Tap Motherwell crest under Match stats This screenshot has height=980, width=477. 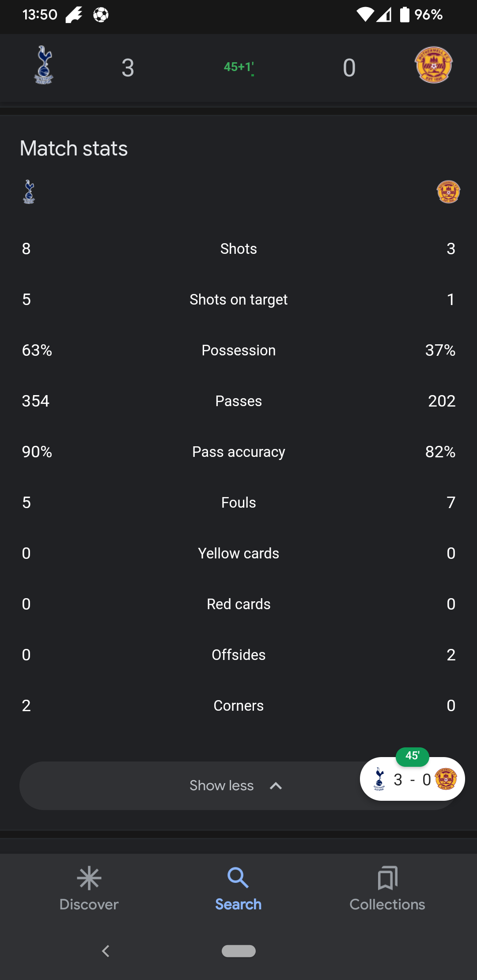[448, 192]
